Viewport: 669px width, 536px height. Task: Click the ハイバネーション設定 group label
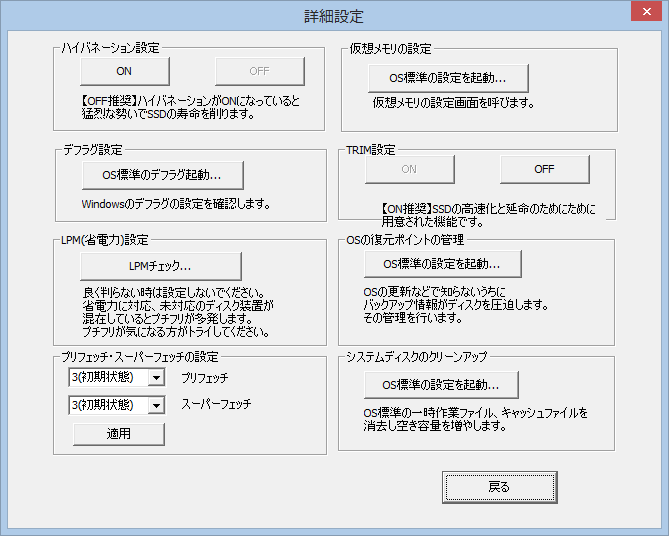[x=109, y=47]
